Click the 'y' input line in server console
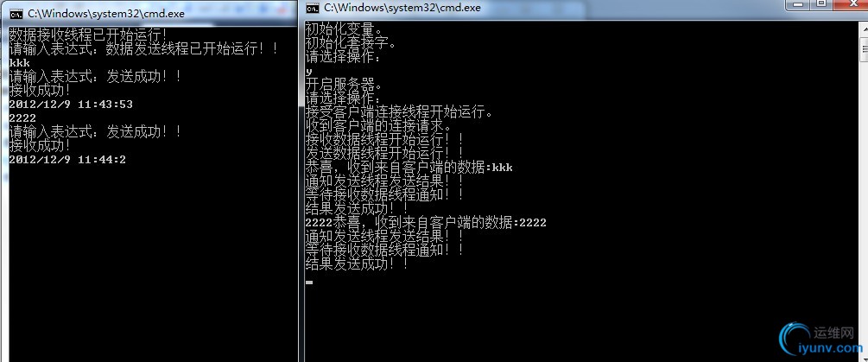Viewport: 868px width, 362px height. pos(309,72)
